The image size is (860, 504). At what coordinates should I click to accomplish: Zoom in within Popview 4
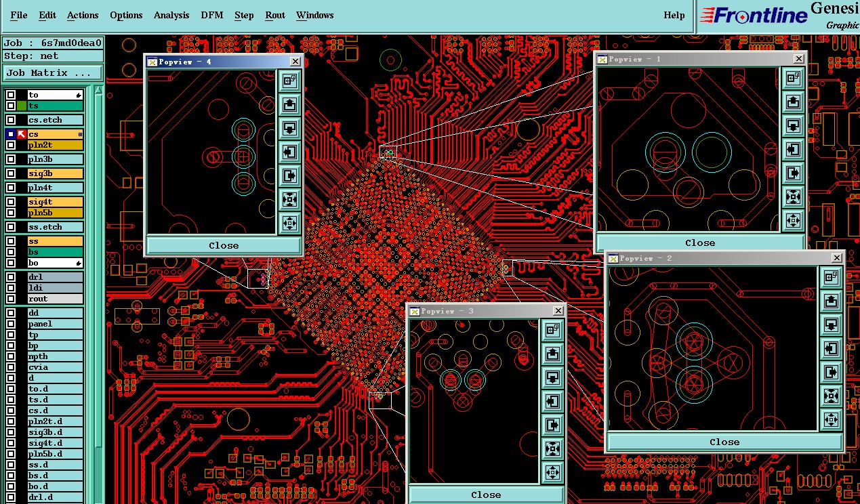(x=290, y=199)
